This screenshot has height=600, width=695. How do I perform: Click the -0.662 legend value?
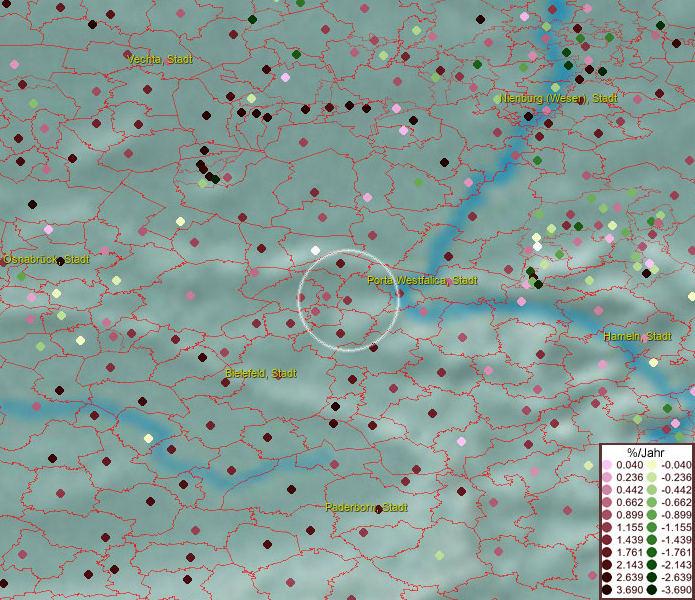pyautogui.click(x=676, y=503)
